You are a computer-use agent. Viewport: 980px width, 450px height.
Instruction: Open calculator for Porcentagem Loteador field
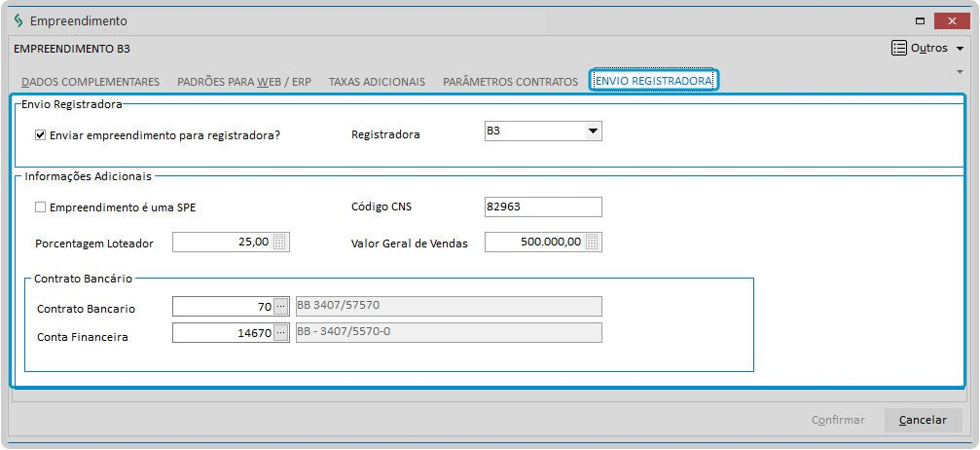click(x=280, y=243)
